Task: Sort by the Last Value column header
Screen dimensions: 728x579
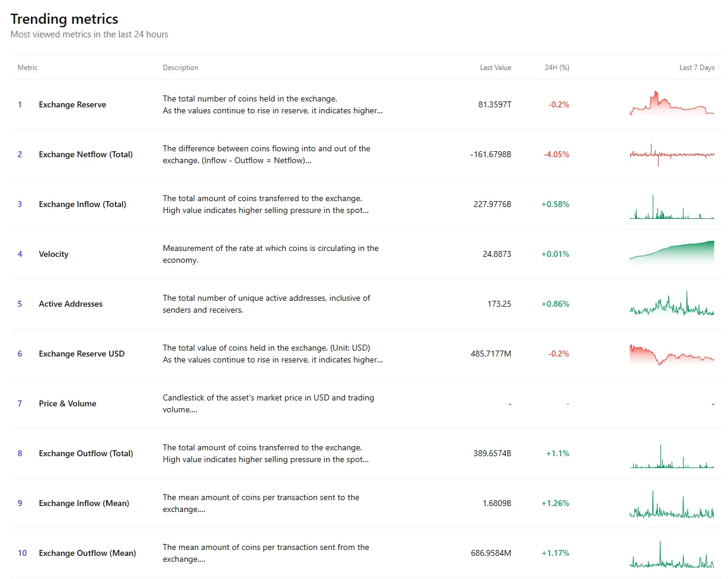Action: click(496, 67)
